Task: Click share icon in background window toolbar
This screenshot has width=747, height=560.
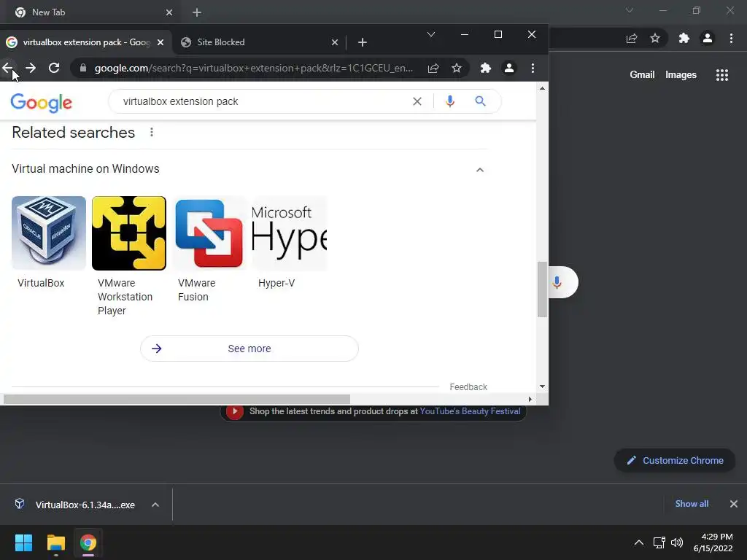Action: (x=632, y=38)
